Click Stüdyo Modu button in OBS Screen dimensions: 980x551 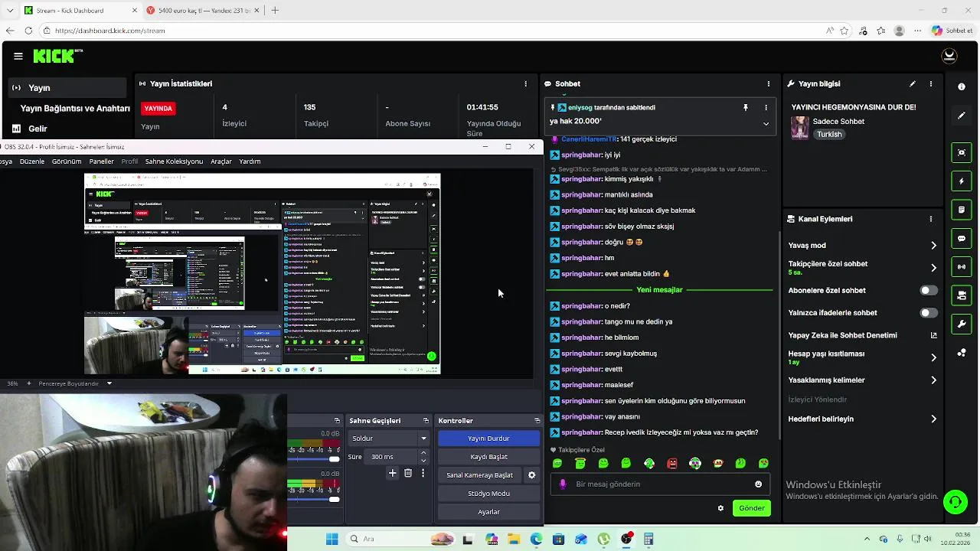[x=488, y=494]
